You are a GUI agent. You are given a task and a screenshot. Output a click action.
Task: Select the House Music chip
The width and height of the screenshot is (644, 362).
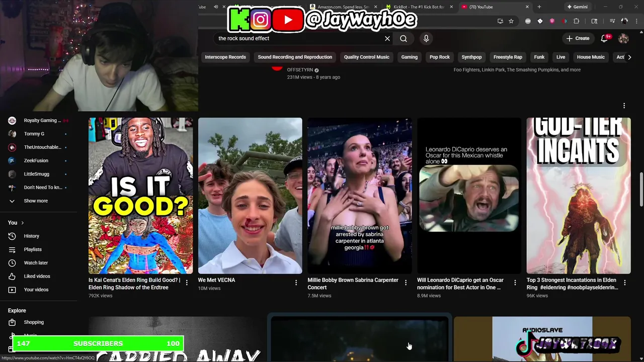[x=591, y=57]
